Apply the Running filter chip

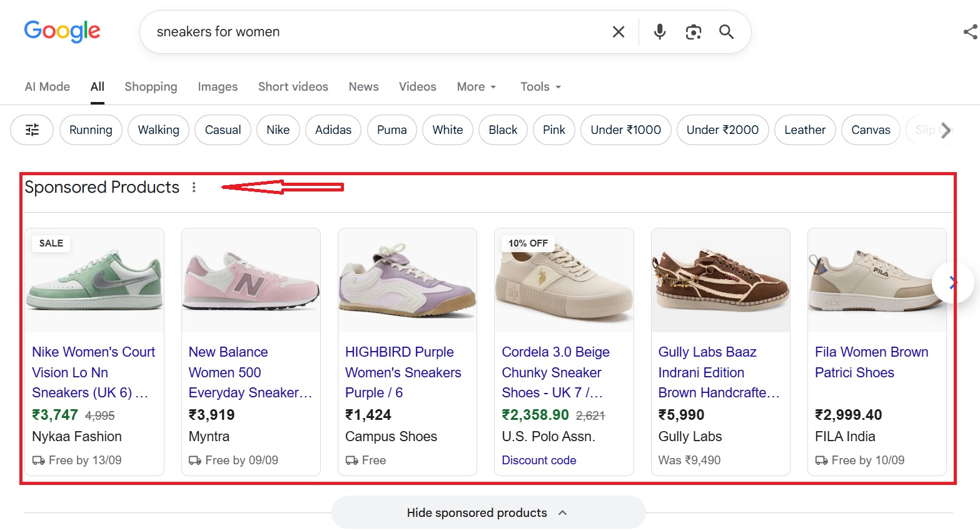click(91, 130)
